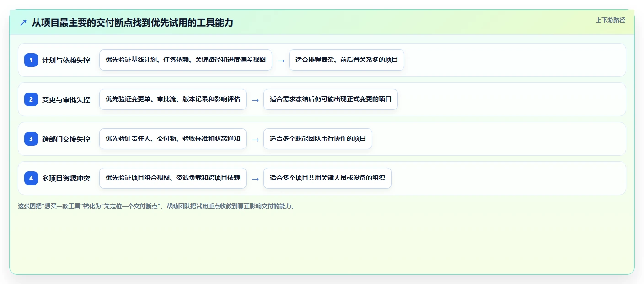The height and width of the screenshot is (284, 644).
Task: Select the number 2 step badge
Action: click(31, 99)
